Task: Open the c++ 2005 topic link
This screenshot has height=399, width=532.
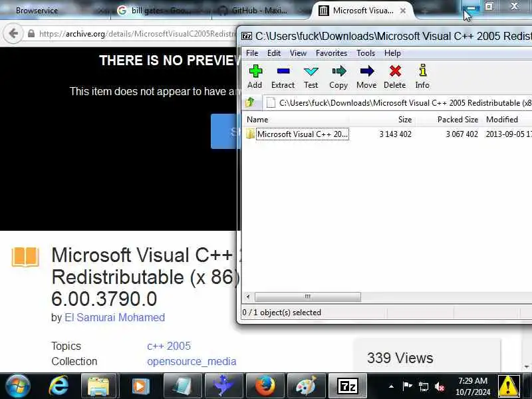Action: 169,346
